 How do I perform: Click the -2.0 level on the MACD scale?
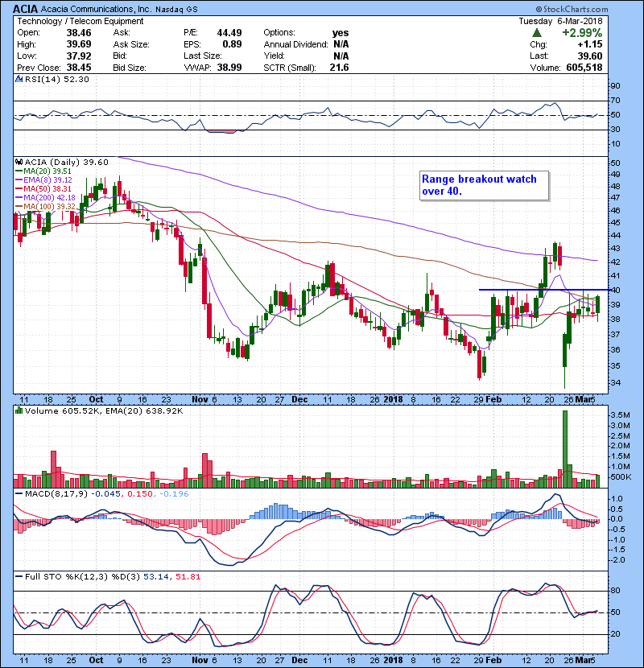click(617, 560)
